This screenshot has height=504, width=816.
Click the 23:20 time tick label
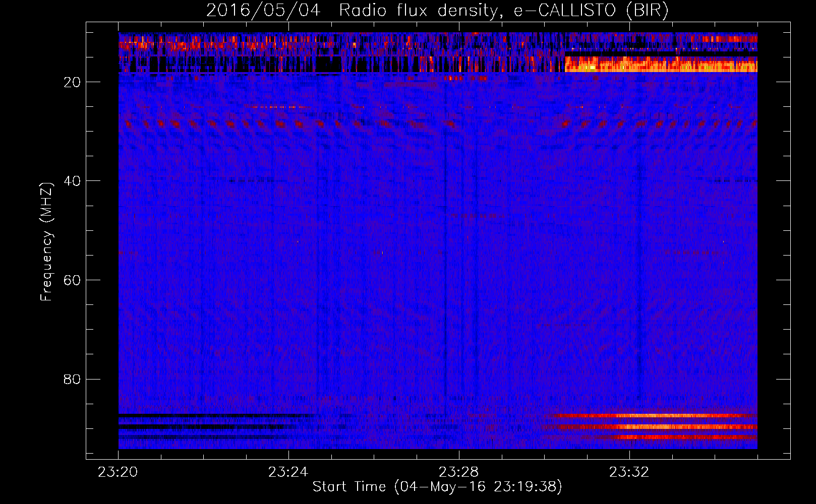(x=118, y=472)
